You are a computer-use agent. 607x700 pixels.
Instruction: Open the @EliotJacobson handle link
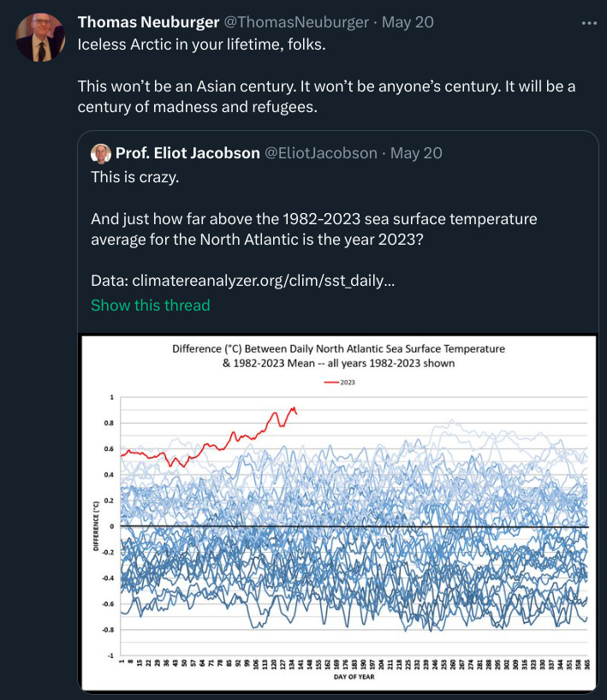pyautogui.click(x=321, y=153)
